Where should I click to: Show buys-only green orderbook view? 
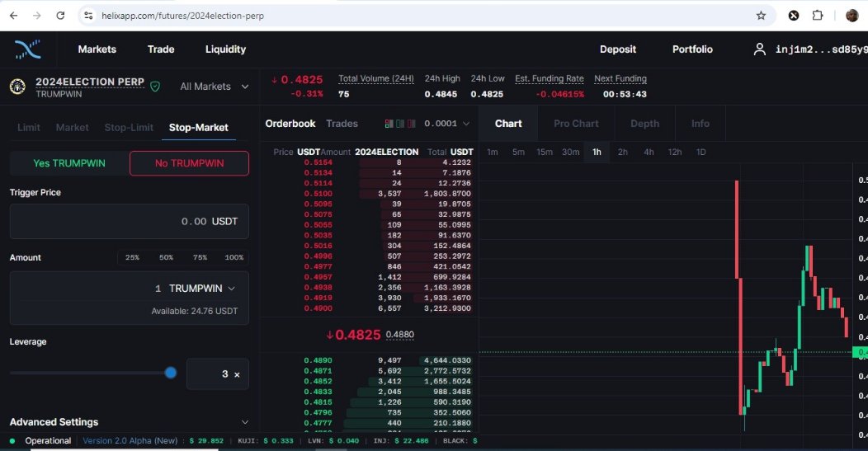[x=400, y=124]
